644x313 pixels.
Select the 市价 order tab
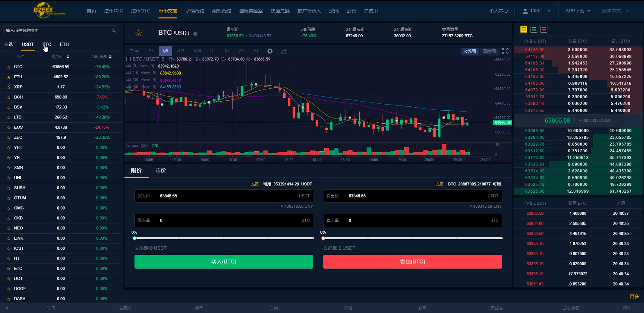[160, 171]
